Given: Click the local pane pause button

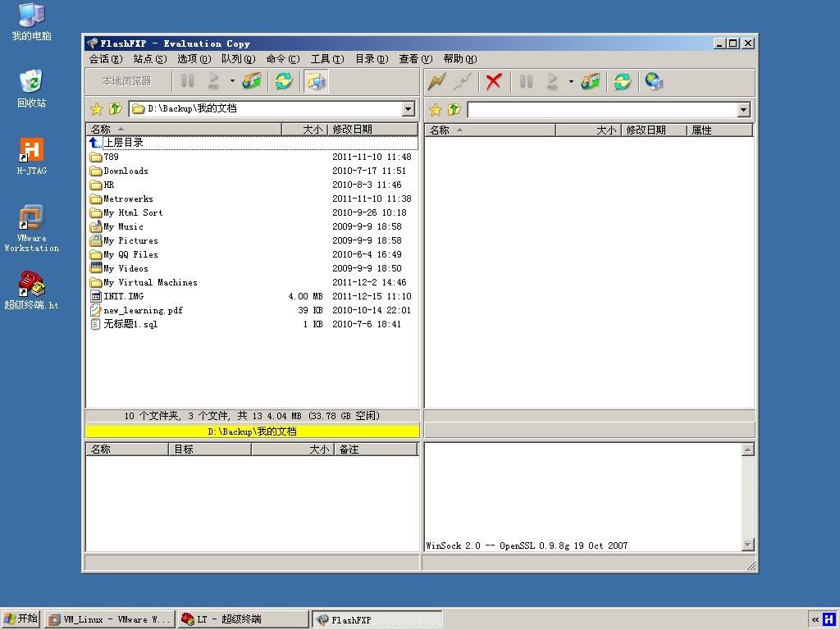Looking at the screenshot, I should pyautogui.click(x=188, y=81).
